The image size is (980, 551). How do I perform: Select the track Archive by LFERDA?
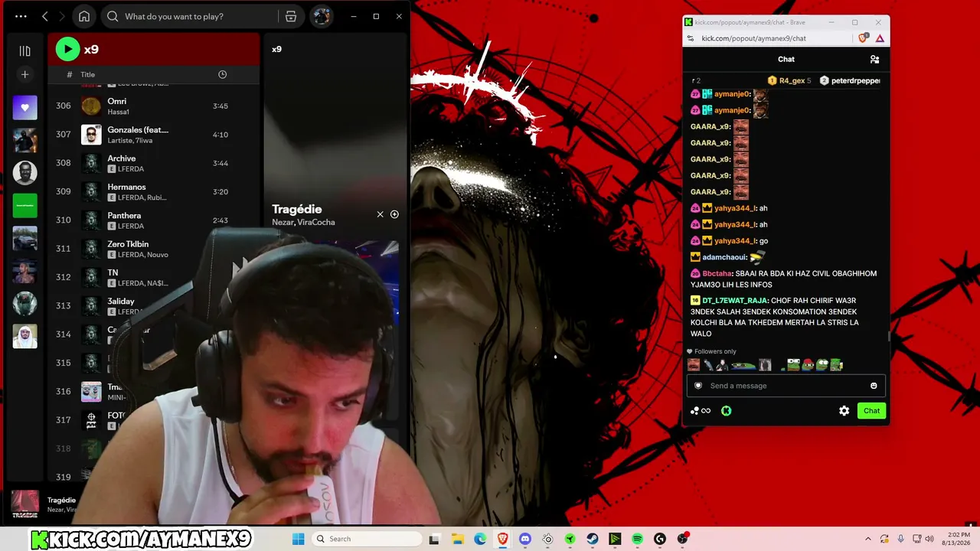click(153, 163)
